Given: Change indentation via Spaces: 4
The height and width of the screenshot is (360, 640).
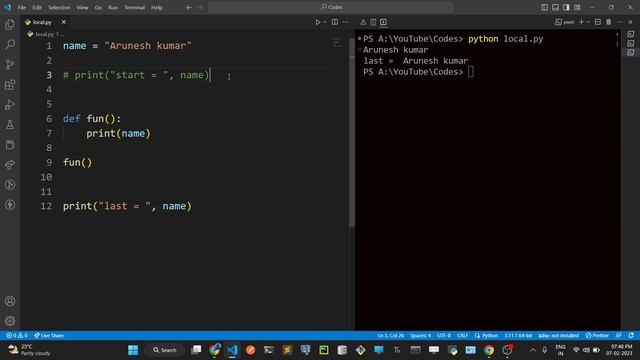Looking at the screenshot, I should point(420,336).
